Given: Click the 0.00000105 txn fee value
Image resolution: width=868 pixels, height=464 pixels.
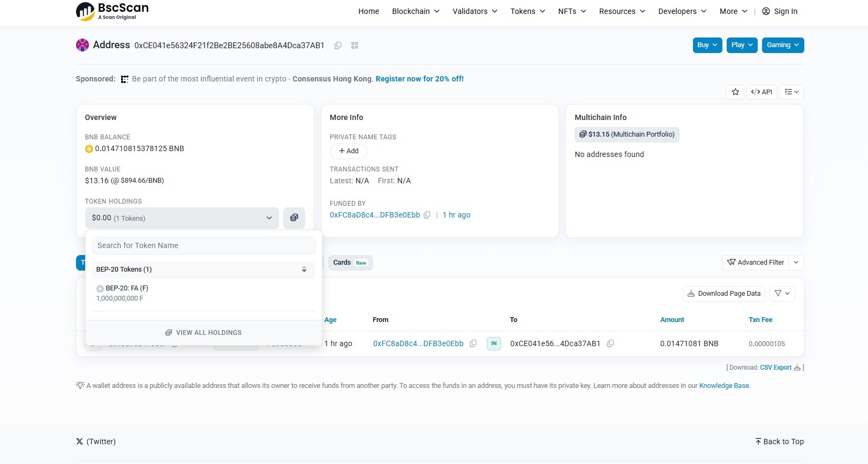Looking at the screenshot, I should tap(767, 344).
